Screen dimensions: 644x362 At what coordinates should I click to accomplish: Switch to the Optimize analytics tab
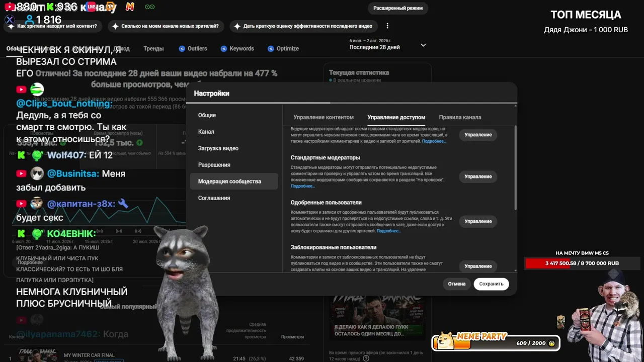pyautogui.click(x=283, y=49)
